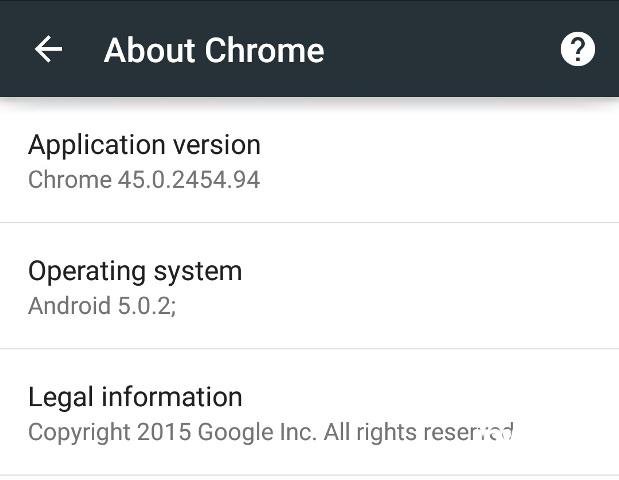The width and height of the screenshot is (619, 480).
Task: Click the "5.0.2;" version number
Action: click(x=146, y=306)
